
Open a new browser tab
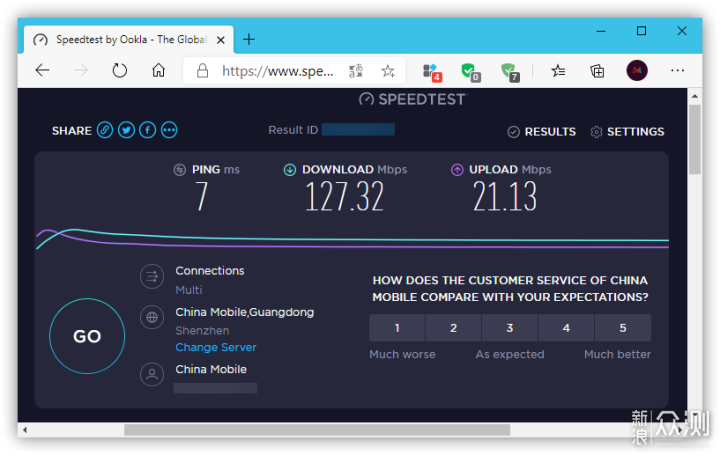(249, 39)
